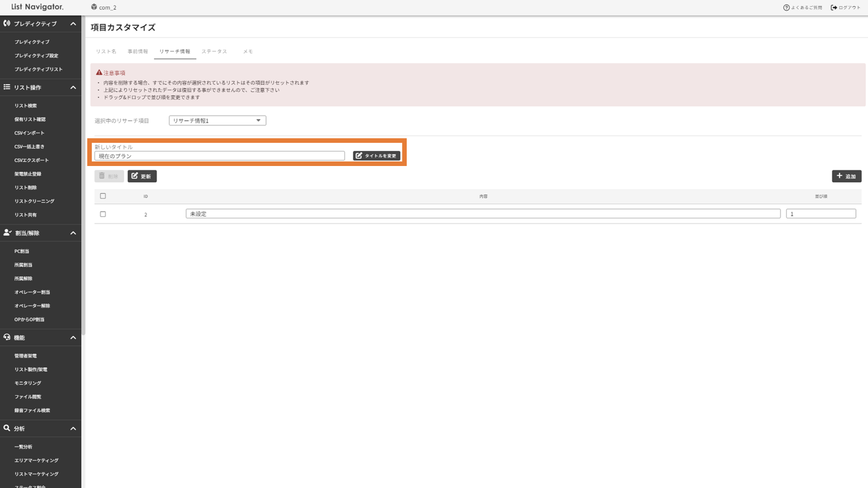Click the 割当/解除 user icon in sidebar

(7, 232)
